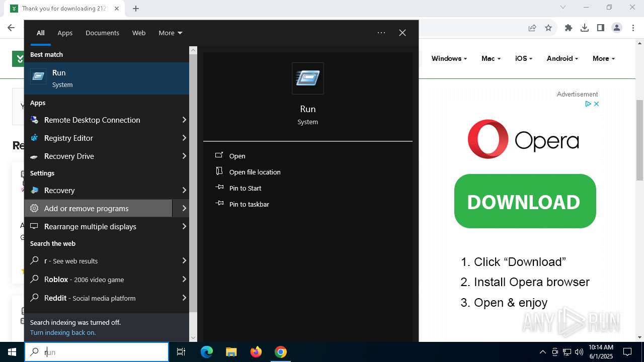Viewport: 644px width, 362px height.
Task: Select the Documents search filter tab
Action: click(102, 33)
